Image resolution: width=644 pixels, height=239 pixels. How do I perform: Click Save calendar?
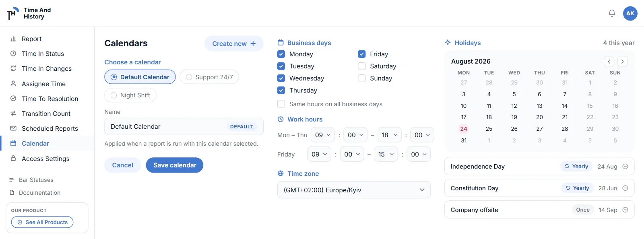pyautogui.click(x=175, y=165)
